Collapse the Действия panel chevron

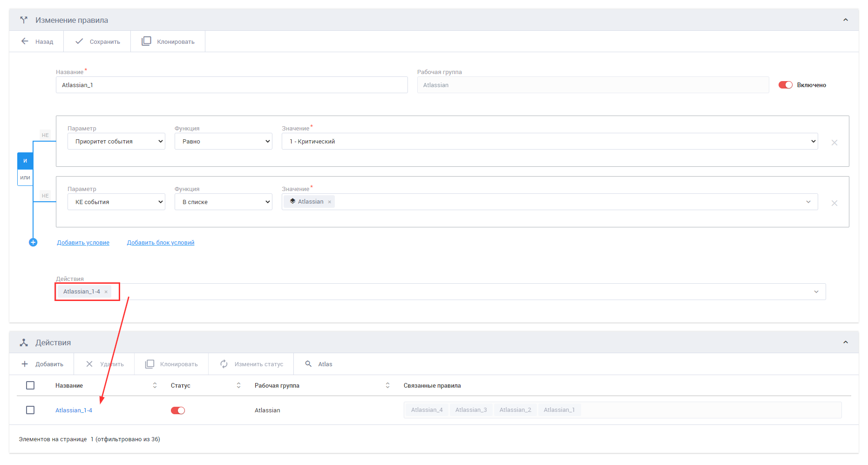846,342
